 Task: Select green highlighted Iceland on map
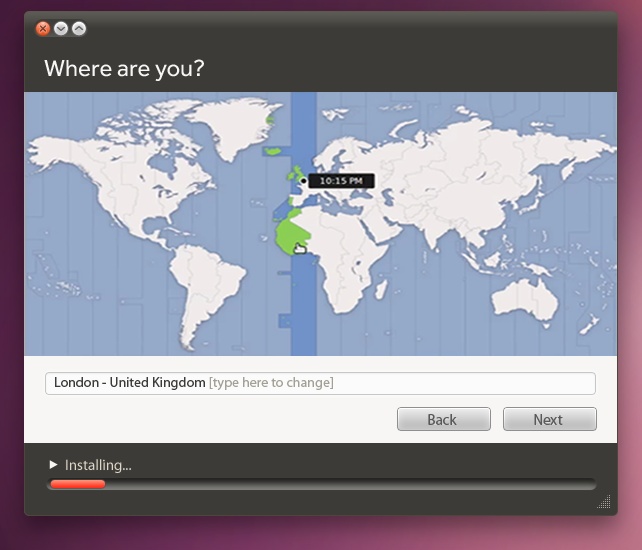tap(272, 152)
